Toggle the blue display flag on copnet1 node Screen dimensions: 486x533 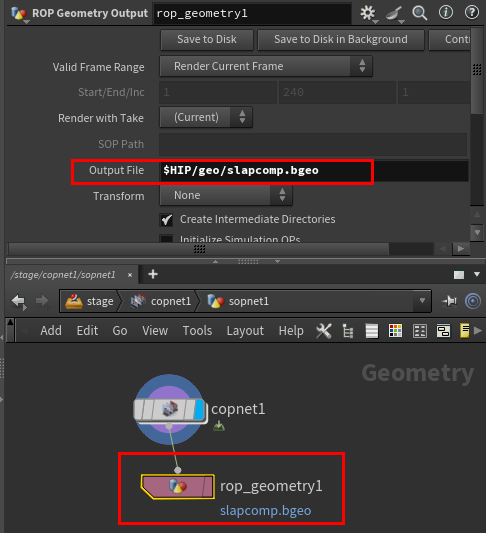click(199, 409)
